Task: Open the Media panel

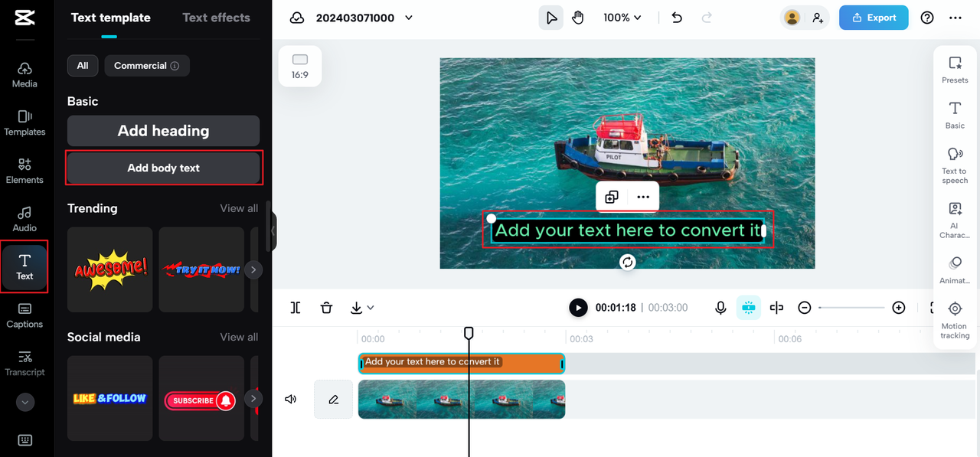Action: point(24,74)
